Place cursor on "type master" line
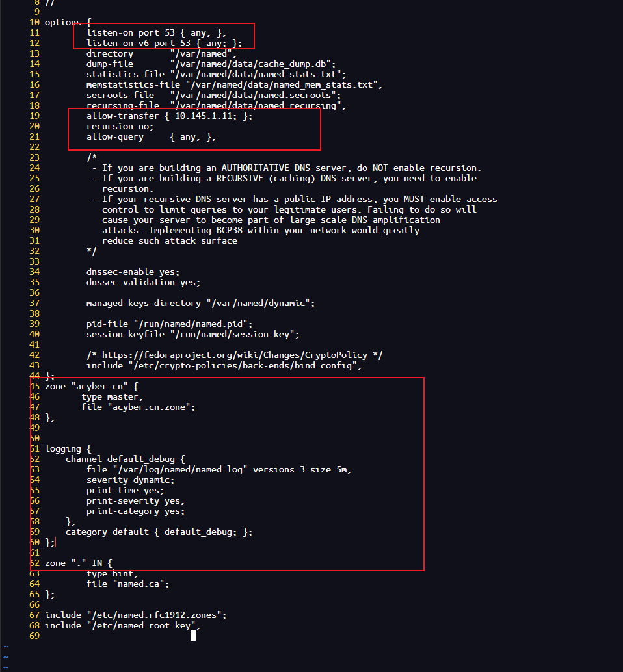This screenshot has width=623, height=672. (x=112, y=396)
